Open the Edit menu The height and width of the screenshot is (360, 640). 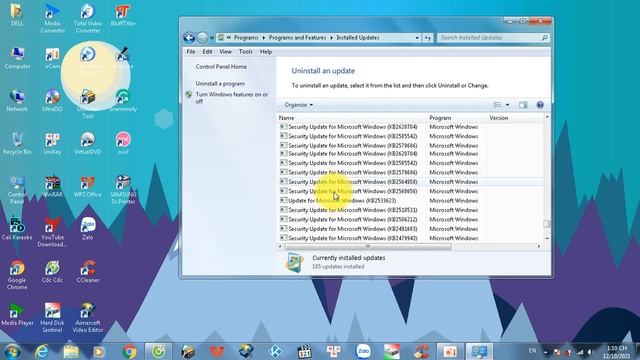point(207,52)
